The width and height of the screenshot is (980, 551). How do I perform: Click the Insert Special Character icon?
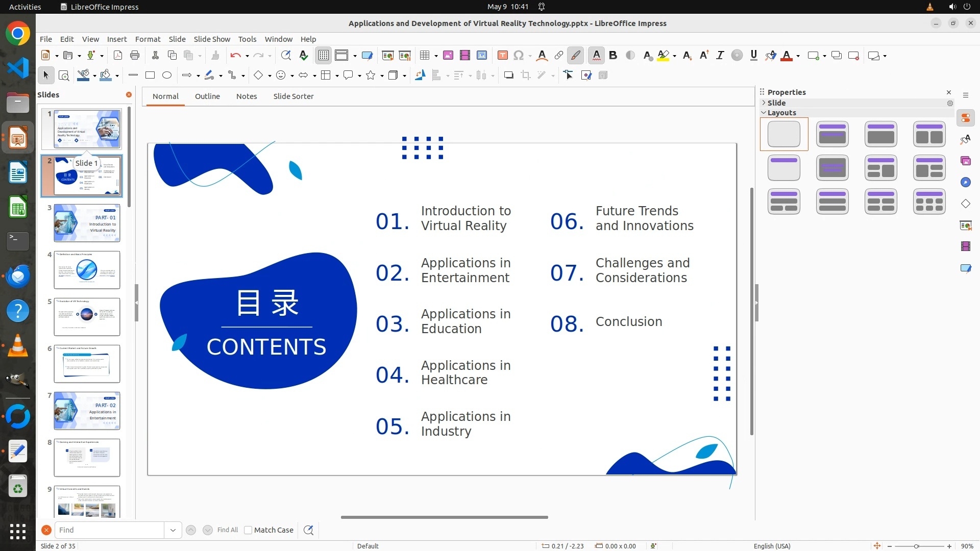pos(519,56)
